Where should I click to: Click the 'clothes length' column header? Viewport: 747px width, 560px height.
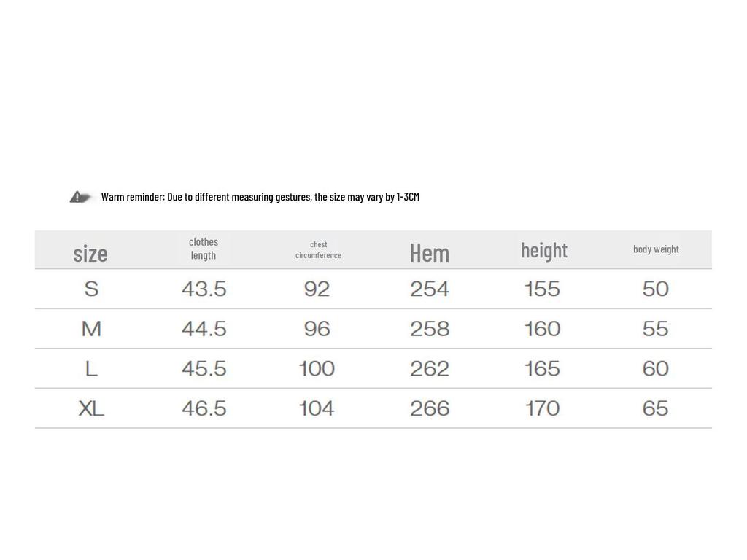(204, 249)
